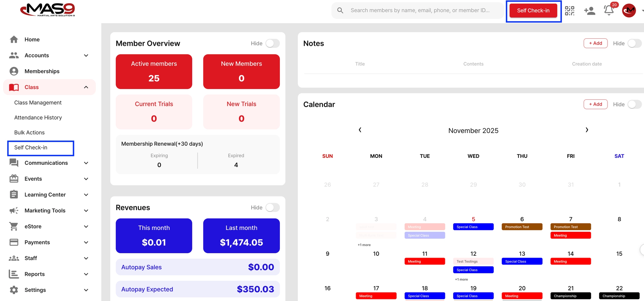Click the red Self Check-in button

point(533,11)
